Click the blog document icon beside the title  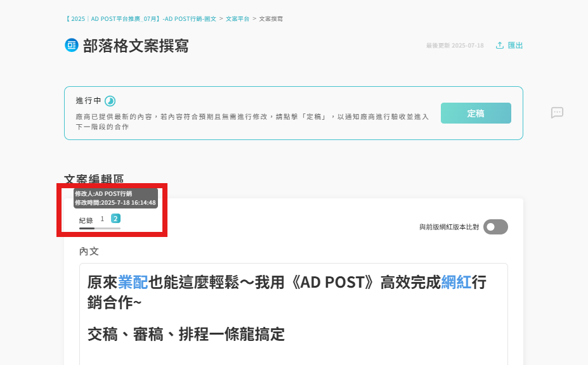tap(71, 46)
